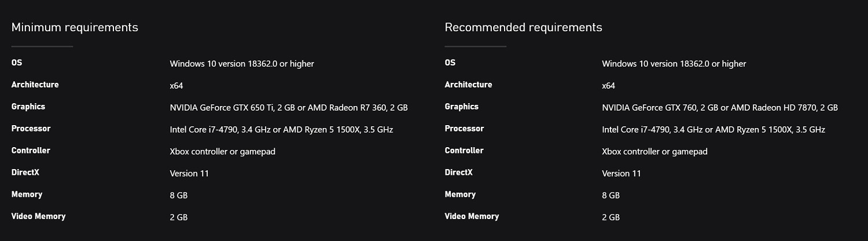Screen dimensions: 868x241
Task: Click the Processor label in Minimum requirements
Action: (31, 129)
